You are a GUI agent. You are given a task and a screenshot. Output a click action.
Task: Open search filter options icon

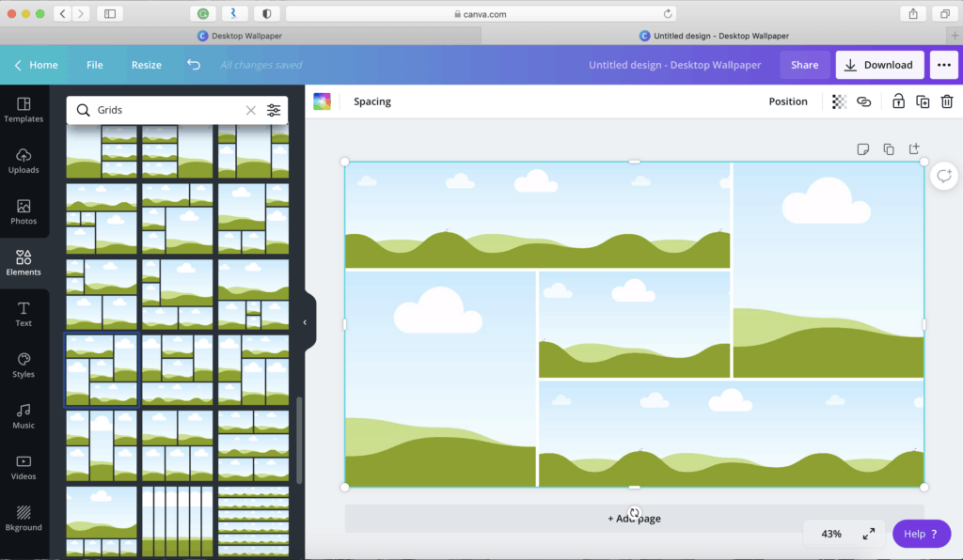click(274, 110)
